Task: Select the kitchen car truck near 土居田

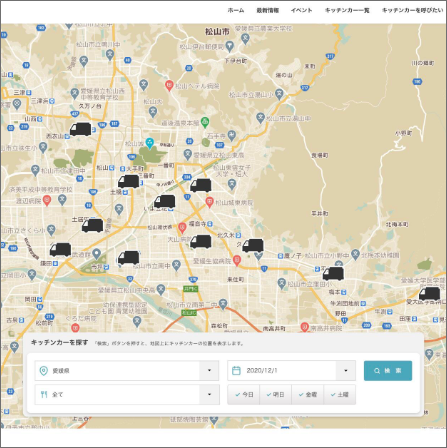Action: click(93, 226)
